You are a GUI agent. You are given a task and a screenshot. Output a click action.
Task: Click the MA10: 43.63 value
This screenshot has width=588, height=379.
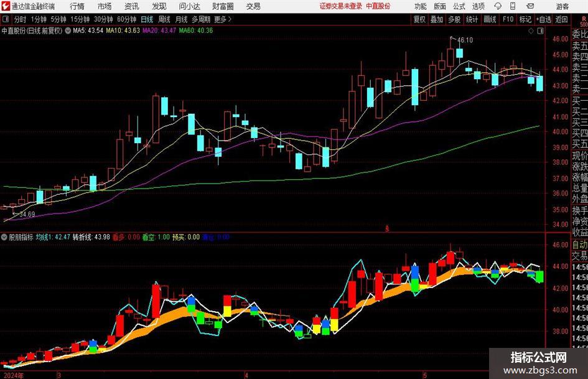tap(123, 30)
